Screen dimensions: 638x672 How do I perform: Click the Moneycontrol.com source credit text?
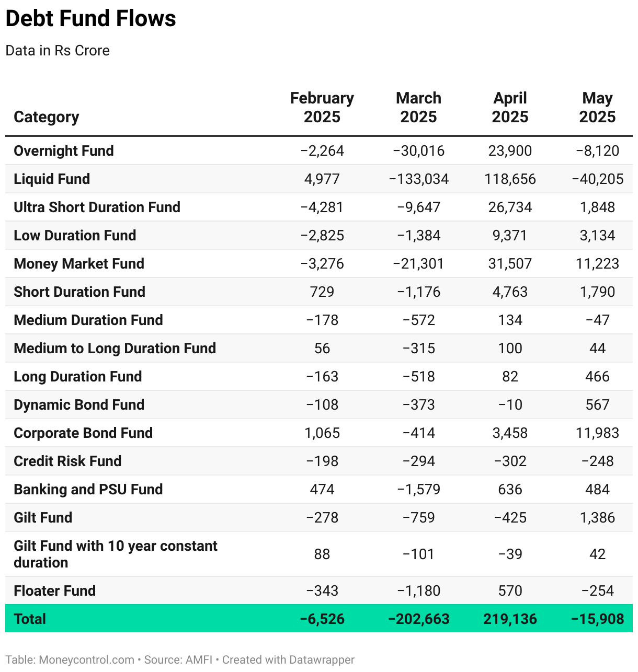tap(86, 660)
